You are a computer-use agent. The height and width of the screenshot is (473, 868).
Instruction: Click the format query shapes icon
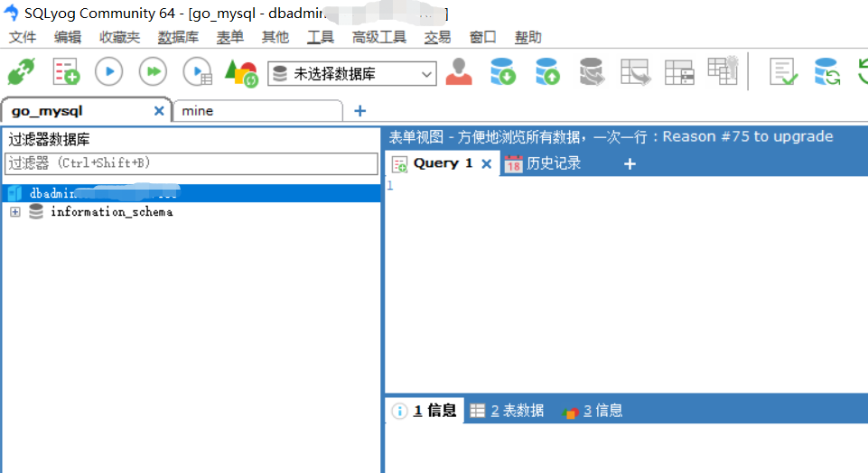[241, 72]
